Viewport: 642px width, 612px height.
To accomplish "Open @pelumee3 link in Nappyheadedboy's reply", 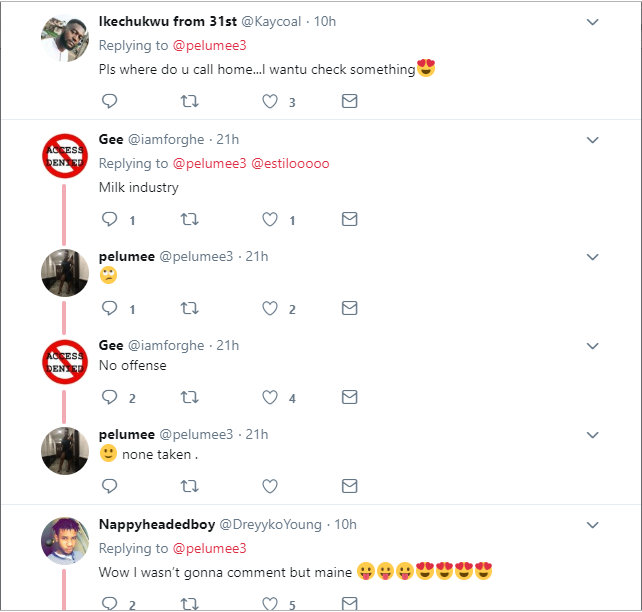I will [209, 548].
